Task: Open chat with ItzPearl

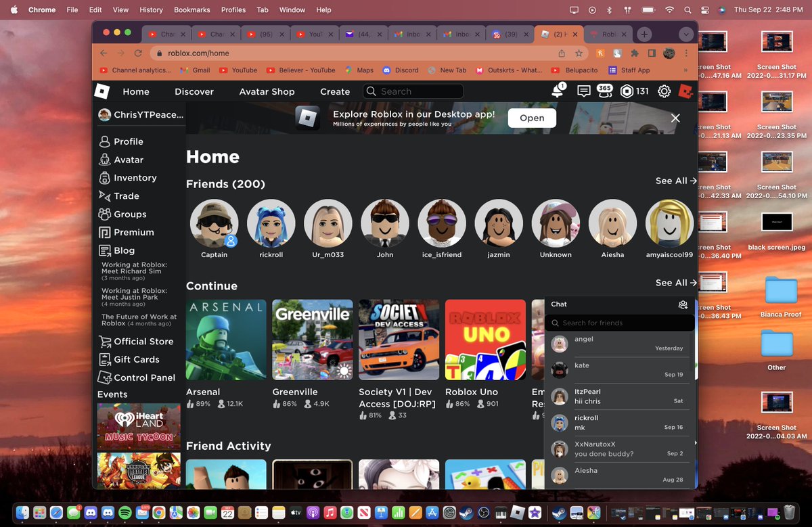Action: [x=618, y=396]
